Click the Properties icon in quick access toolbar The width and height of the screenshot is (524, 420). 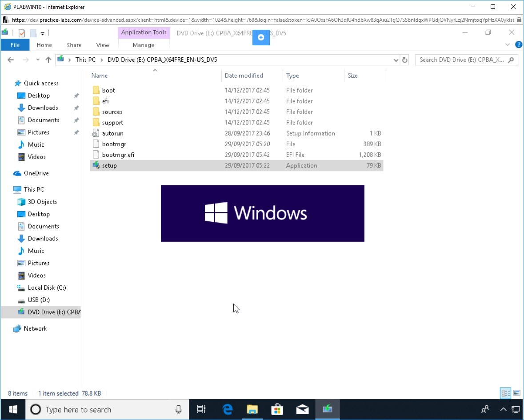click(22, 33)
